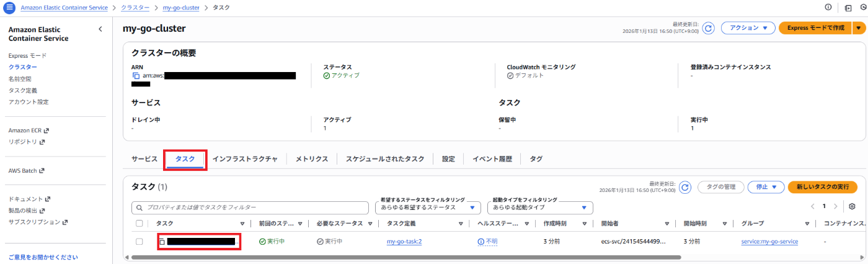Image resolution: width=868 pixels, height=264 pixels.
Task: Sort by タスク column arrow
Action: [x=242, y=224]
